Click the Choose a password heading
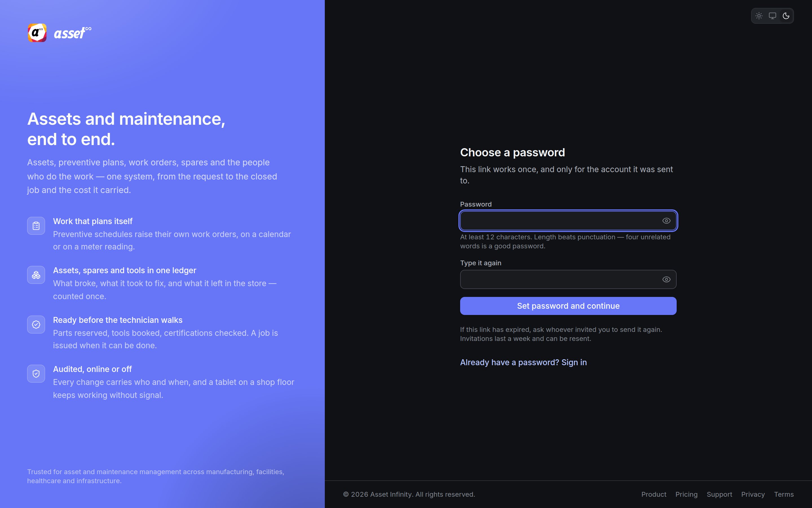Image resolution: width=812 pixels, height=508 pixels. point(512,152)
